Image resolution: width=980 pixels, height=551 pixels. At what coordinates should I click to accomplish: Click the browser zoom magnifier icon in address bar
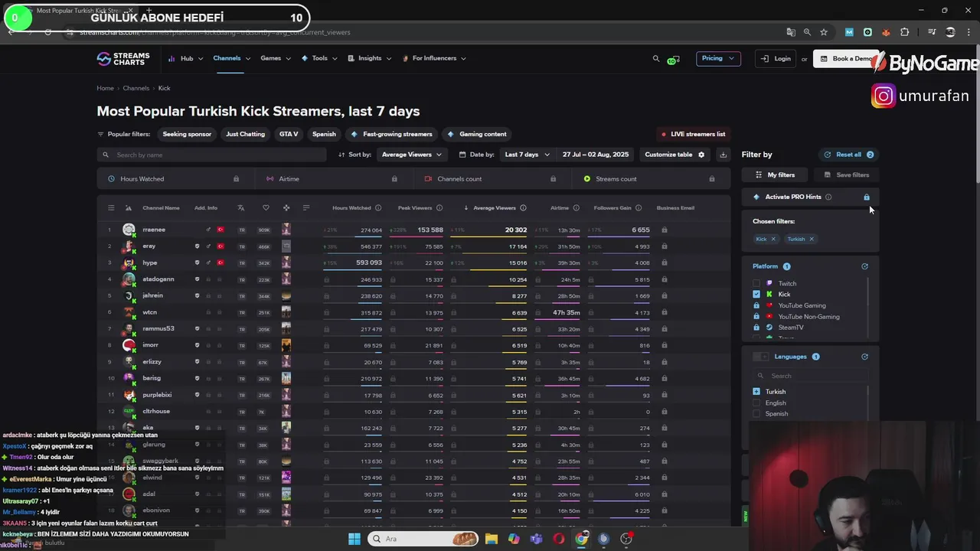[807, 32]
